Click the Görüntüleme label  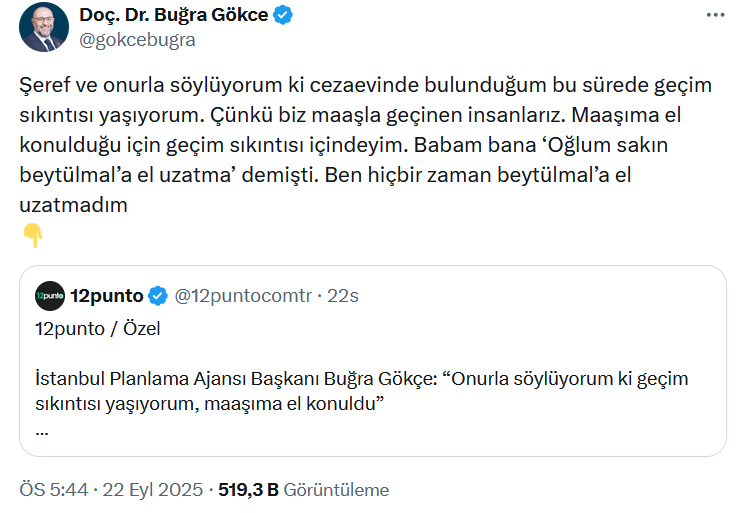click(336, 490)
